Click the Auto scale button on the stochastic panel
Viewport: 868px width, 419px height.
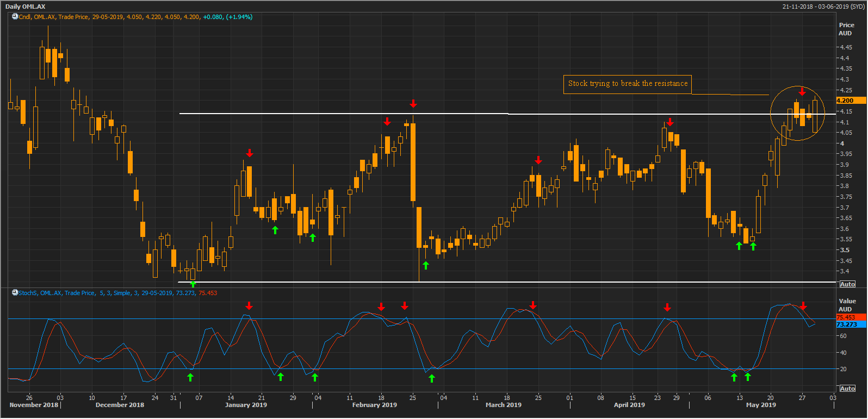pos(847,389)
